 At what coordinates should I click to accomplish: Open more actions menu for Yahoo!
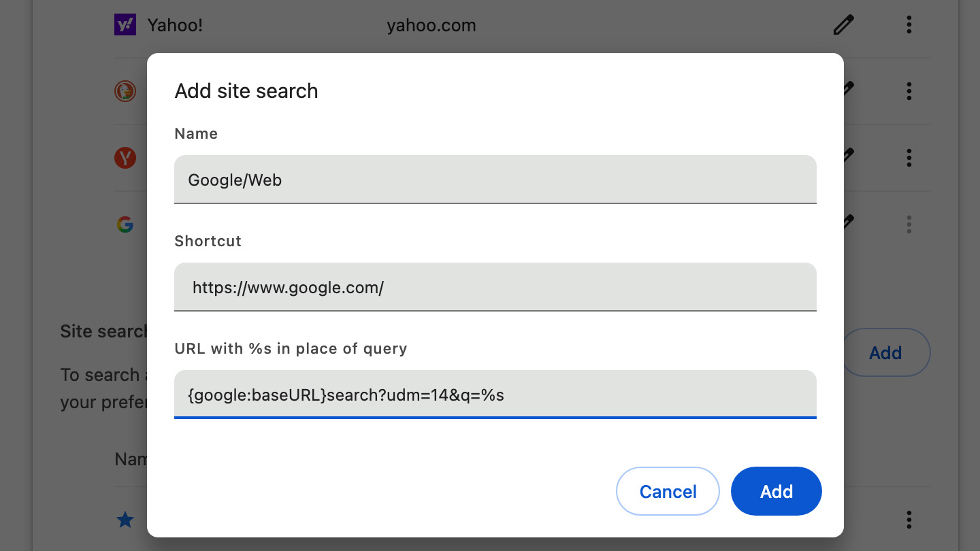point(909,26)
